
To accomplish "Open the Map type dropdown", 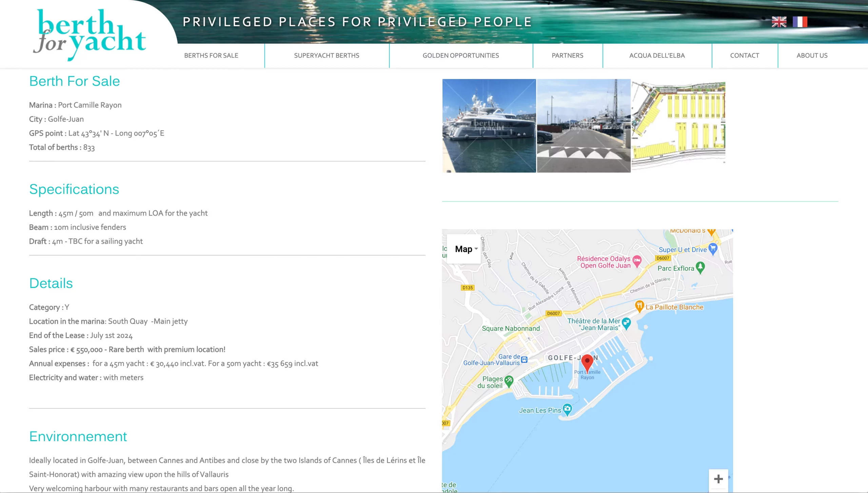I will click(x=464, y=249).
